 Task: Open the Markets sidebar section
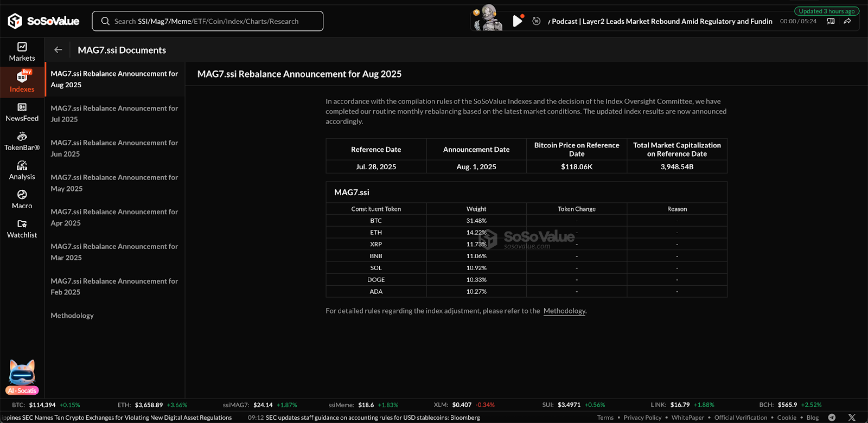(22, 52)
